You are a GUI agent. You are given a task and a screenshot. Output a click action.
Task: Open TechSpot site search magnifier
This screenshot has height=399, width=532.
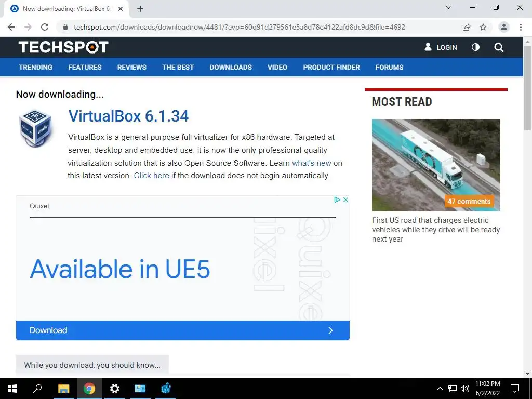click(499, 47)
